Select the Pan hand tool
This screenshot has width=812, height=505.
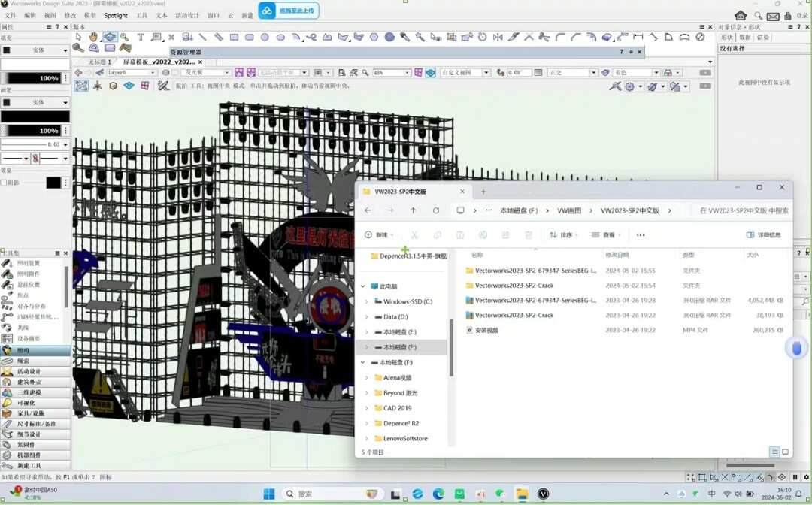(x=94, y=37)
